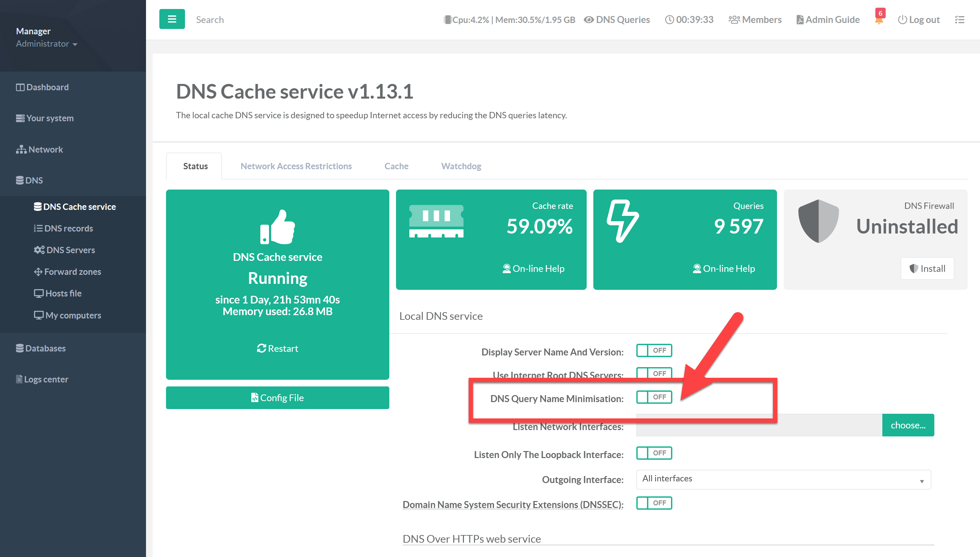Toggle the DNSSEC switch on
Screen dimensions: 980x557
(x=654, y=503)
